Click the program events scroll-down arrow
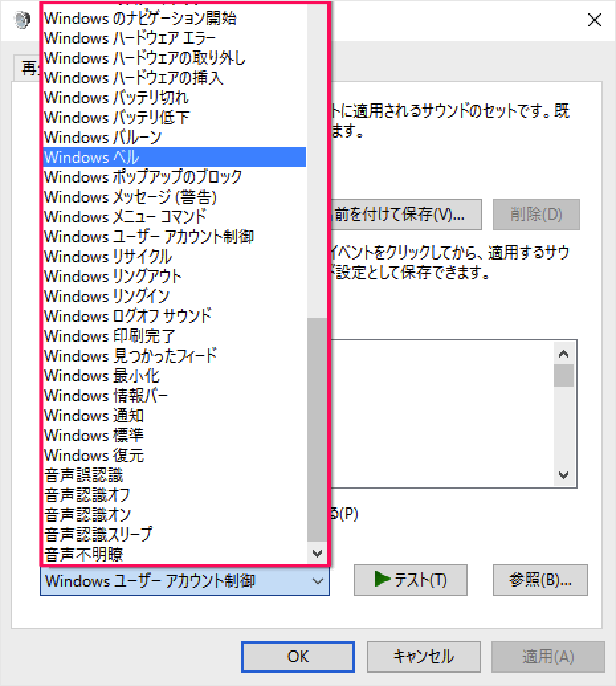 (564, 475)
